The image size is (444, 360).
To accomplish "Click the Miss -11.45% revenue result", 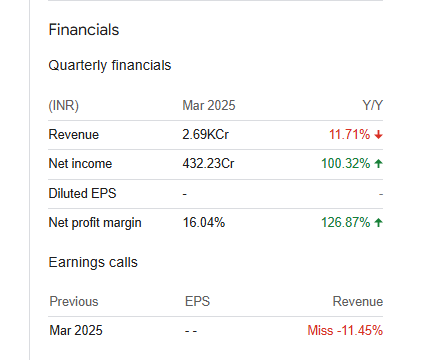I will click(345, 331).
